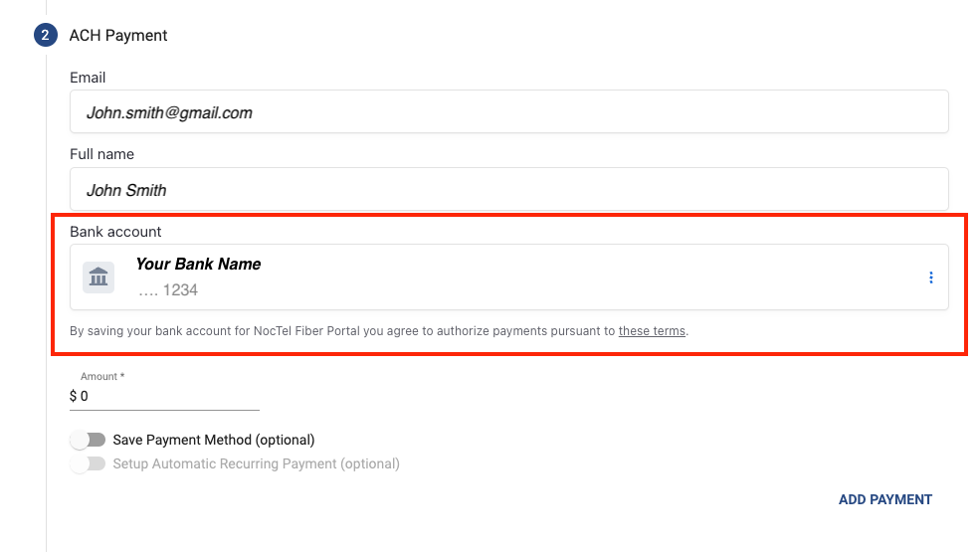Click the ACH Payment step heading
Image resolution: width=980 pixels, height=552 pixels.
(x=118, y=36)
